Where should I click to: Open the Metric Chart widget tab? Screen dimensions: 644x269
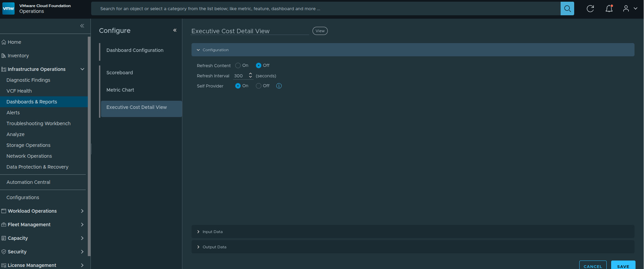[120, 90]
